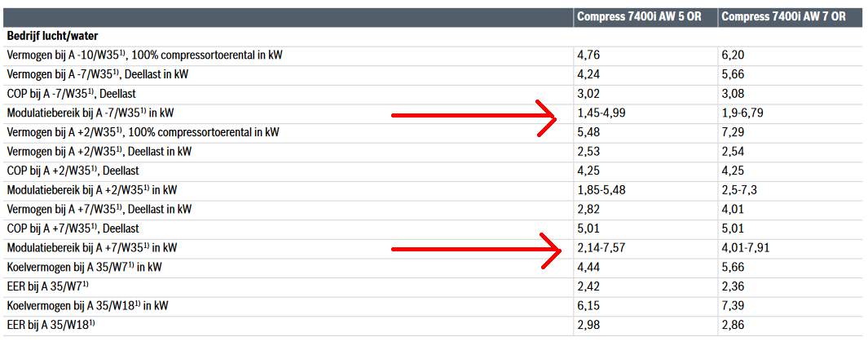Select label Vermogen bij A +7/W35 Deellast in kW

pyautogui.click(x=99, y=209)
